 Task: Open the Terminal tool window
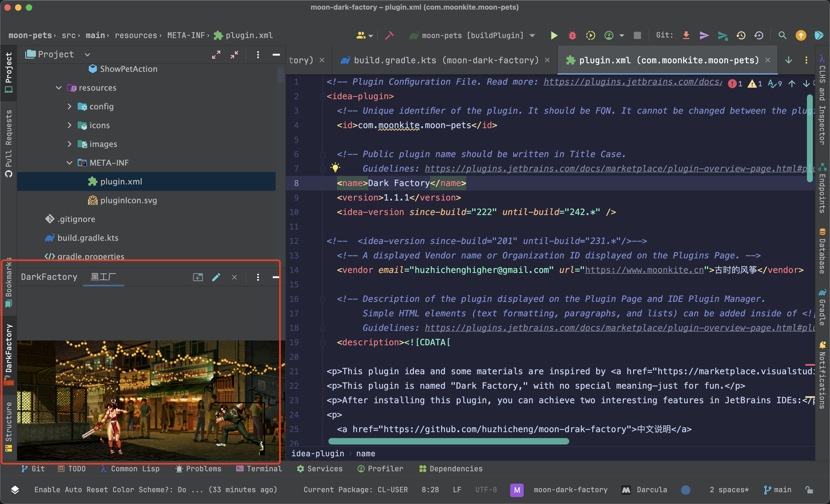tap(259, 469)
